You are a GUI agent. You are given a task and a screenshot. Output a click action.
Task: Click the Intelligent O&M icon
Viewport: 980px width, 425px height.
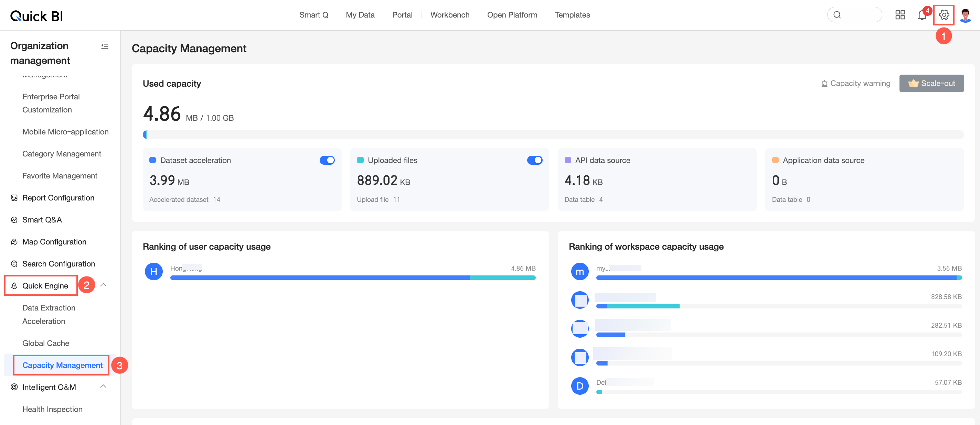click(14, 387)
